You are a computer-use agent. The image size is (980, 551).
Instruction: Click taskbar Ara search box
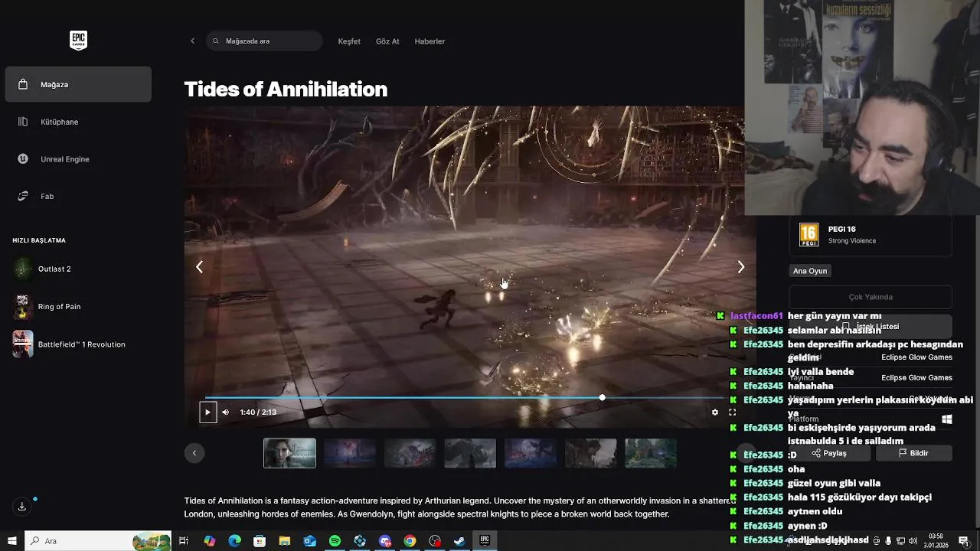pos(98,541)
